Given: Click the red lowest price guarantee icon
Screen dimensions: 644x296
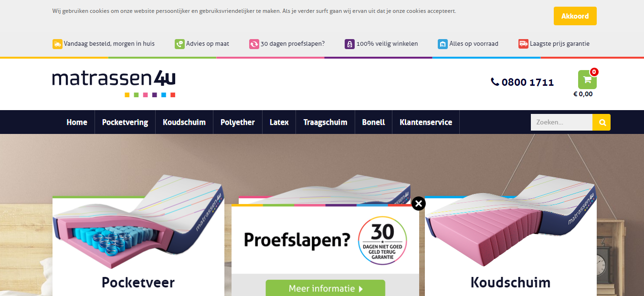Looking at the screenshot, I should [x=523, y=44].
